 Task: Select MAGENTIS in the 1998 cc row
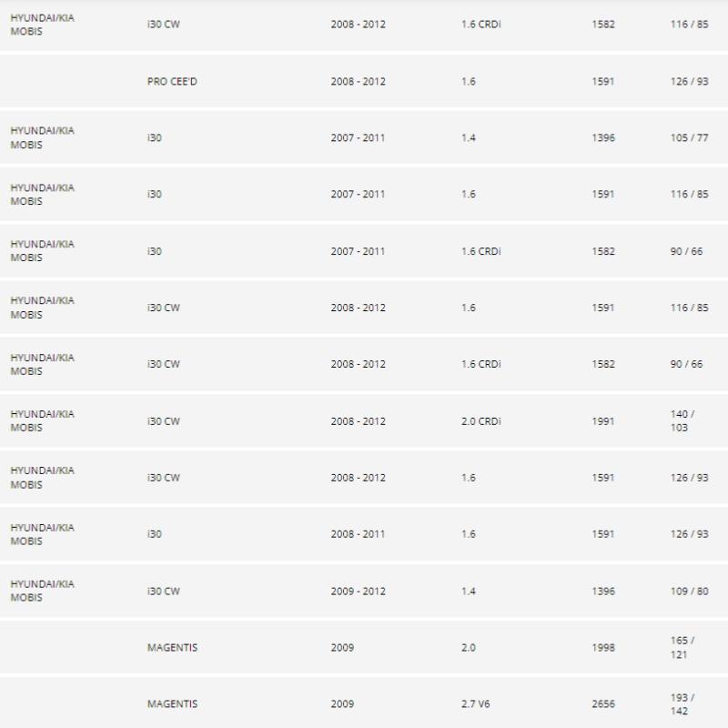pyautogui.click(x=172, y=648)
